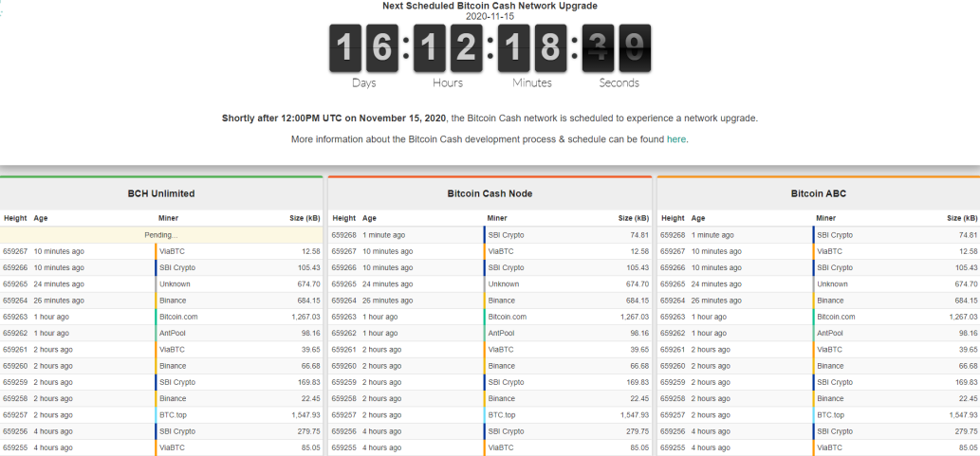Click size 169.83 in the Bitcoin Cash Node table
This screenshot has height=456, width=980.
638,382
